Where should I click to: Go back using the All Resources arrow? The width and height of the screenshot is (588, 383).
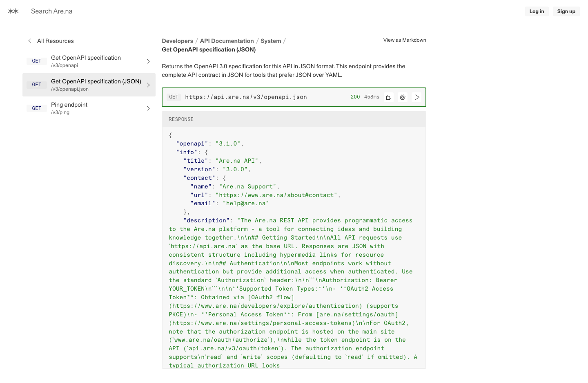[x=29, y=41]
